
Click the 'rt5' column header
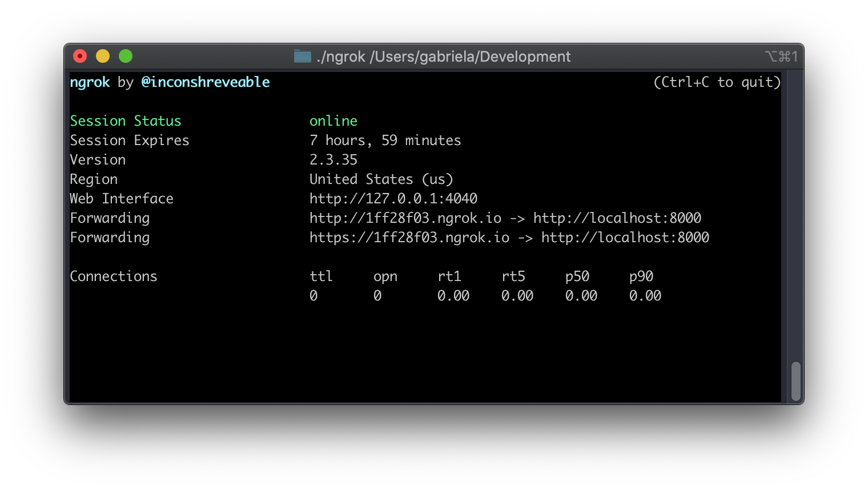click(x=513, y=276)
